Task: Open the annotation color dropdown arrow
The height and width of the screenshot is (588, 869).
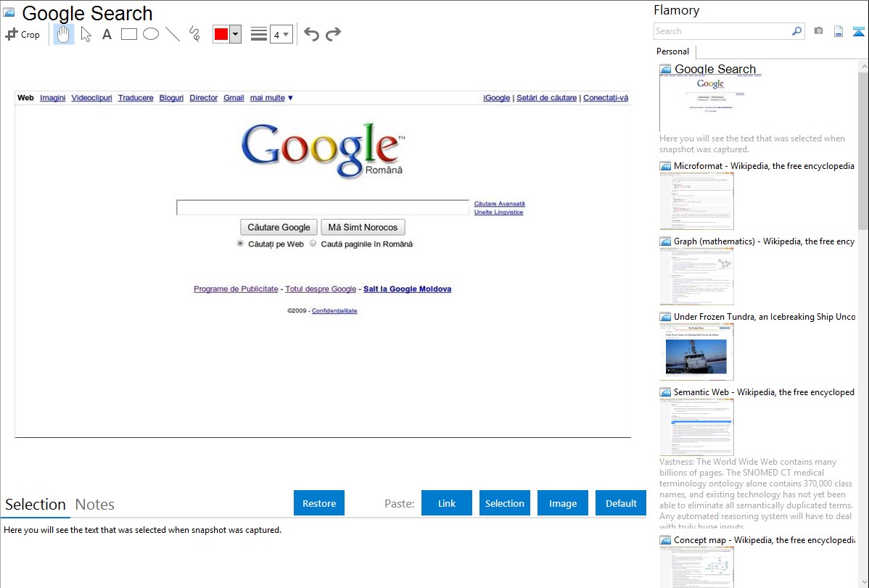Action: coord(236,34)
